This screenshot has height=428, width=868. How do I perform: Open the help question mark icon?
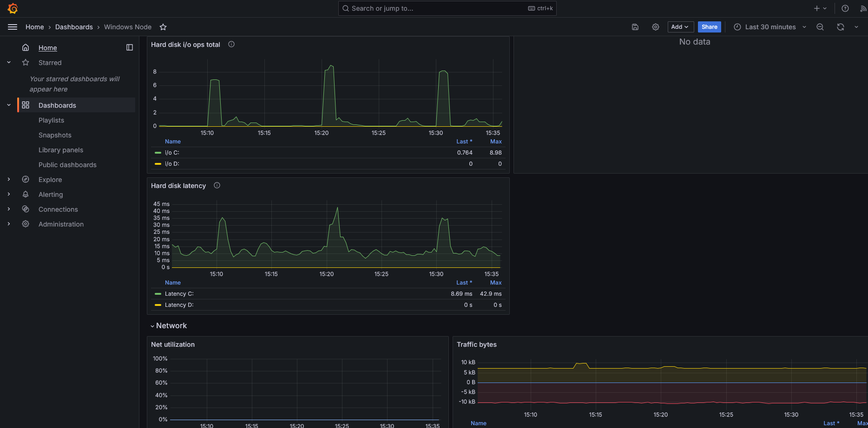(845, 8)
